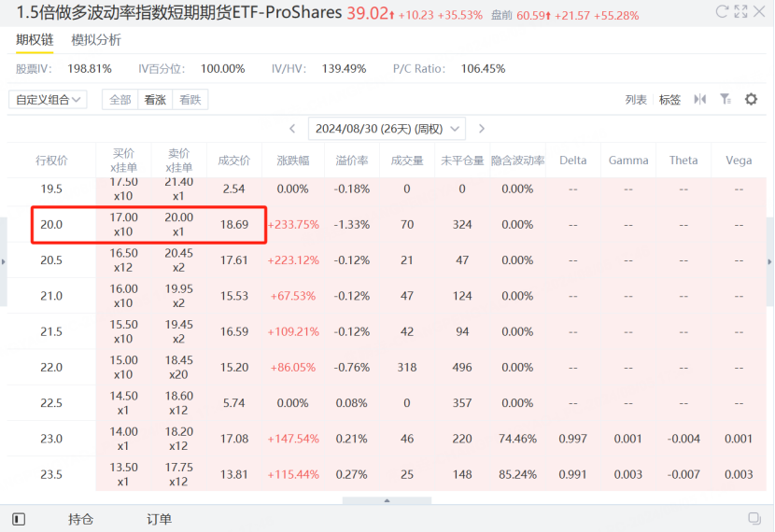
Task: Click implied volatility 85.24%
Action: (x=517, y=474)
